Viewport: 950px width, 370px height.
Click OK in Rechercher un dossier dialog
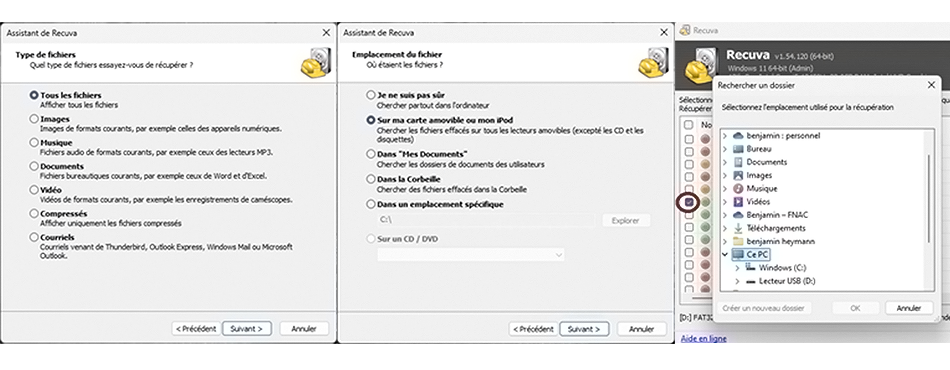coord(855,308)
